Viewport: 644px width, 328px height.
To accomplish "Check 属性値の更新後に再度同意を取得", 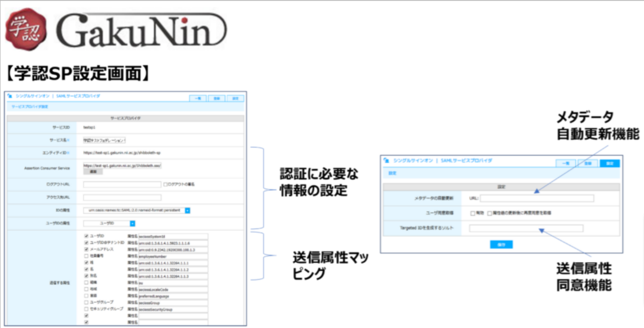I will coord(490,212).
